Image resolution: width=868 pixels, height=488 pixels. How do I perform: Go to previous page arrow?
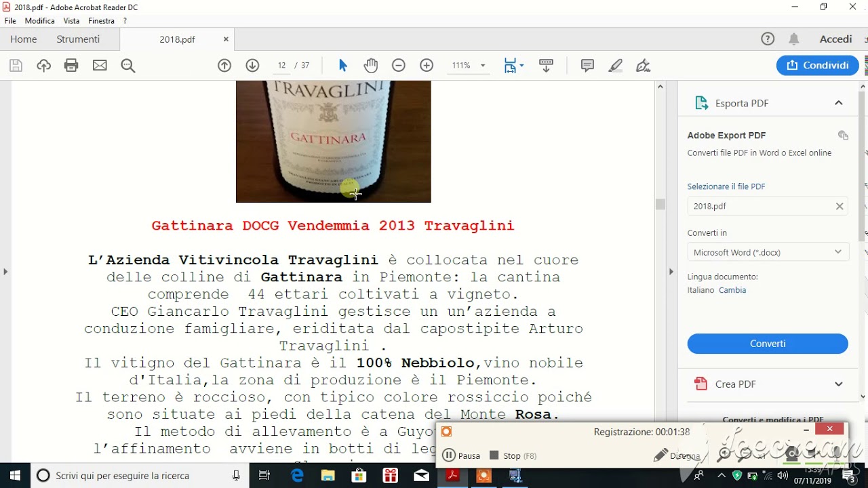(224, 66)
